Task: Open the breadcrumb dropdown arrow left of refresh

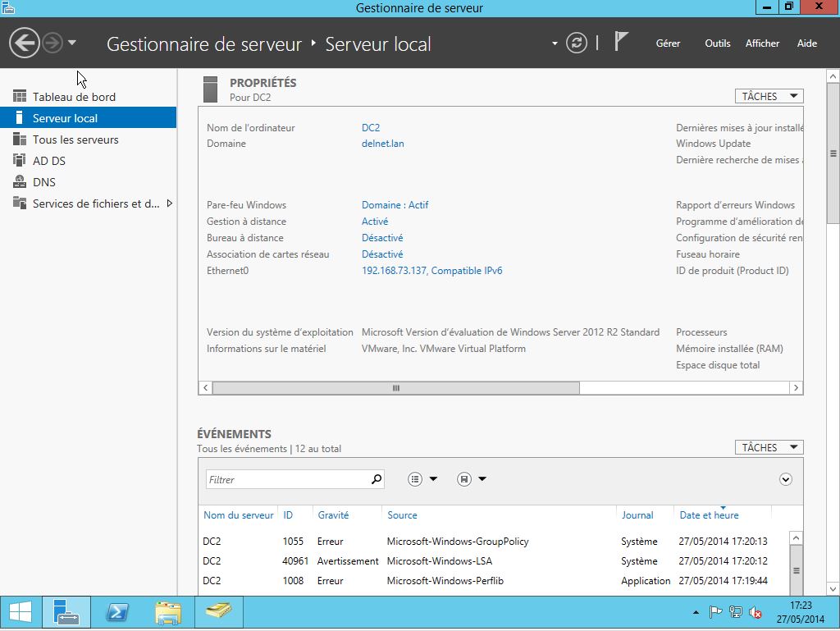Action: point(555,43)
